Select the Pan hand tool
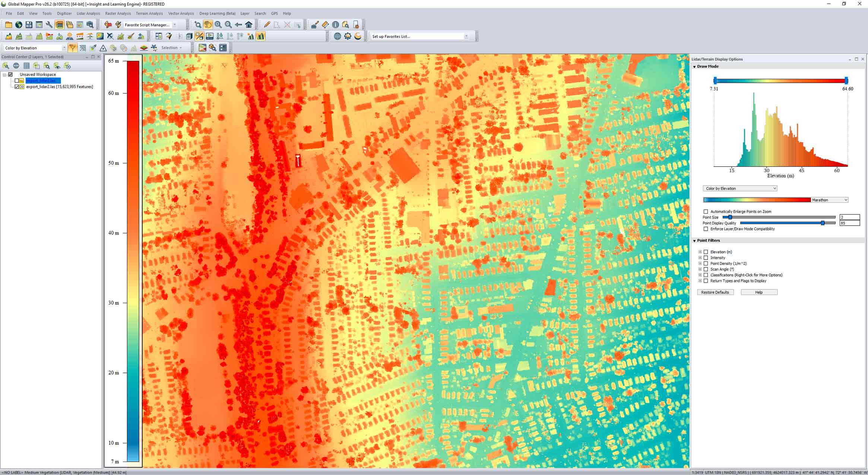This screenshot has width=868, height=475. [208, 25]
